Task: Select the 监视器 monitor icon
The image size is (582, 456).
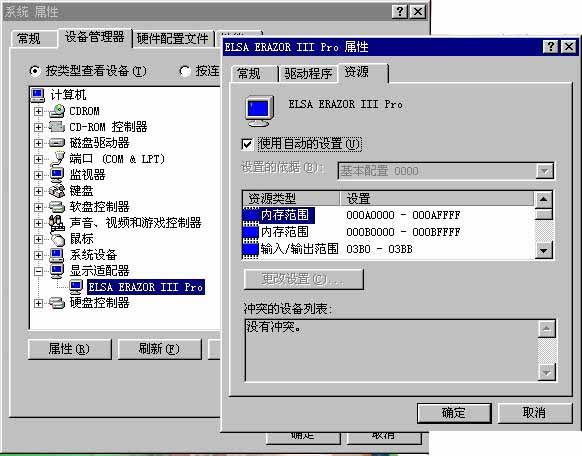Action: click(57, 175)
